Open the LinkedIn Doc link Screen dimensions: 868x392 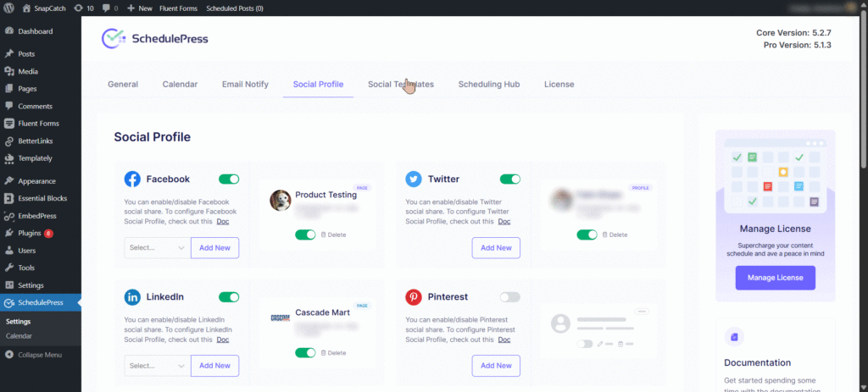(223, 340)
